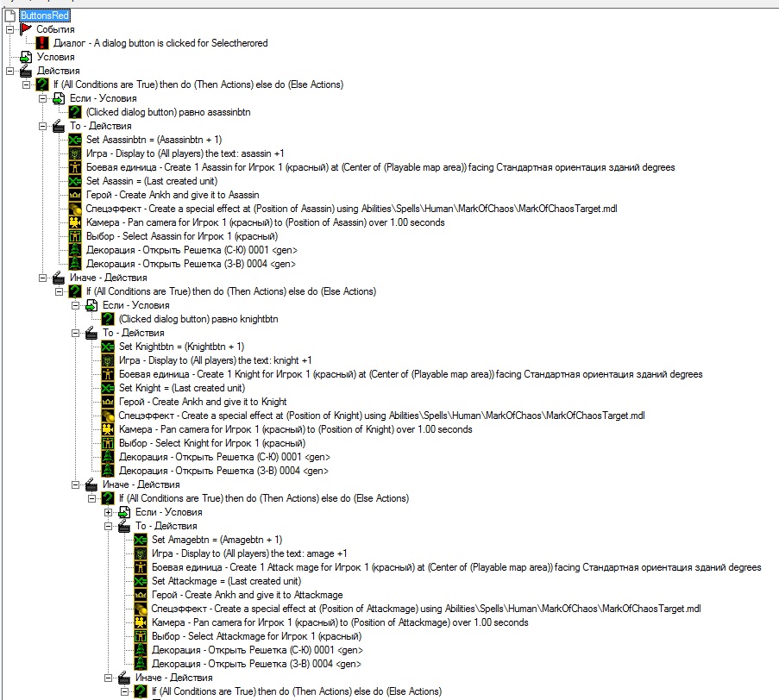Select 'Set Asassin = (Last created unit)' action

(x=152, y=181)
